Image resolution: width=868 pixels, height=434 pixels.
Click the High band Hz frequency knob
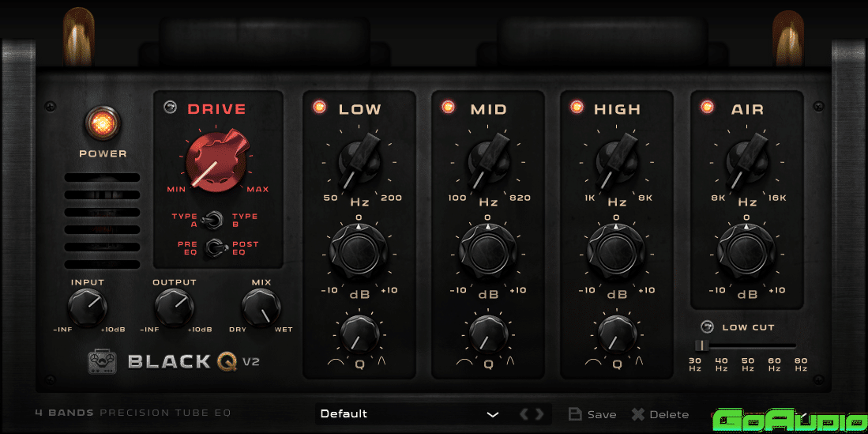[x=616, y=161]
